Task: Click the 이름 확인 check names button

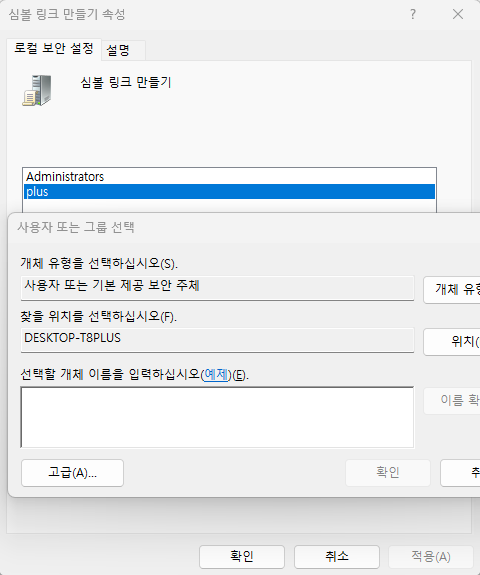Action: click(x=452, y=401)
